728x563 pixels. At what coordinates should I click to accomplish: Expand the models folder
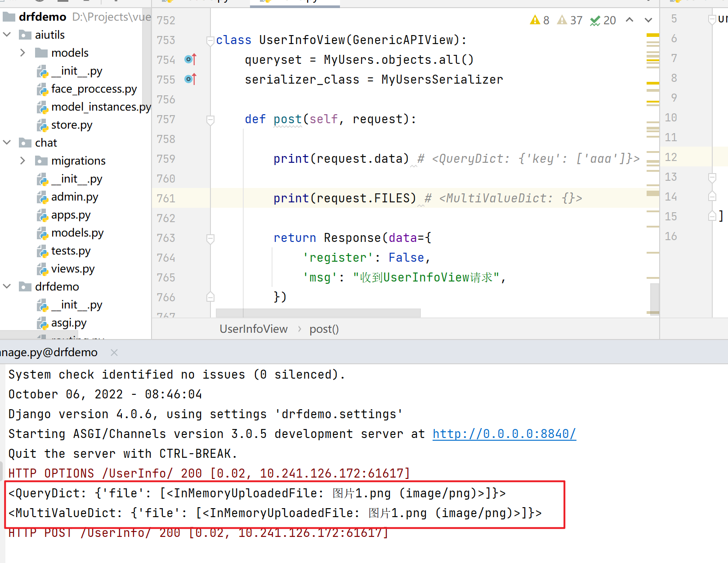[x=23, y=53]
